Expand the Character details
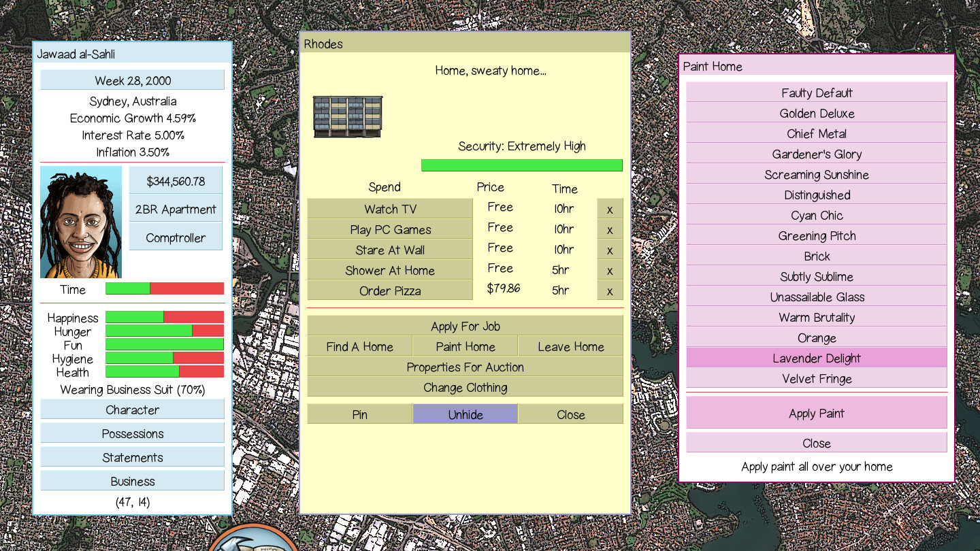The width and height of the screenshot is (980, 551). [132, 410]
